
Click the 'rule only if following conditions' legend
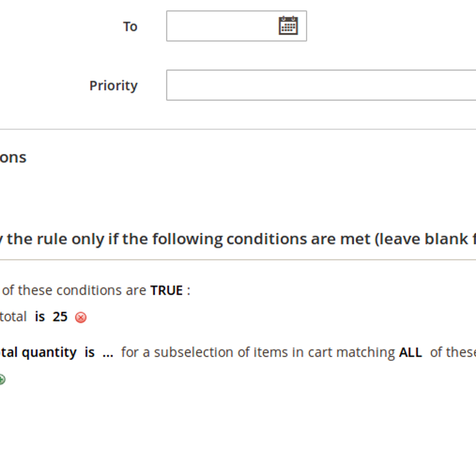click(x=238, y=239)
